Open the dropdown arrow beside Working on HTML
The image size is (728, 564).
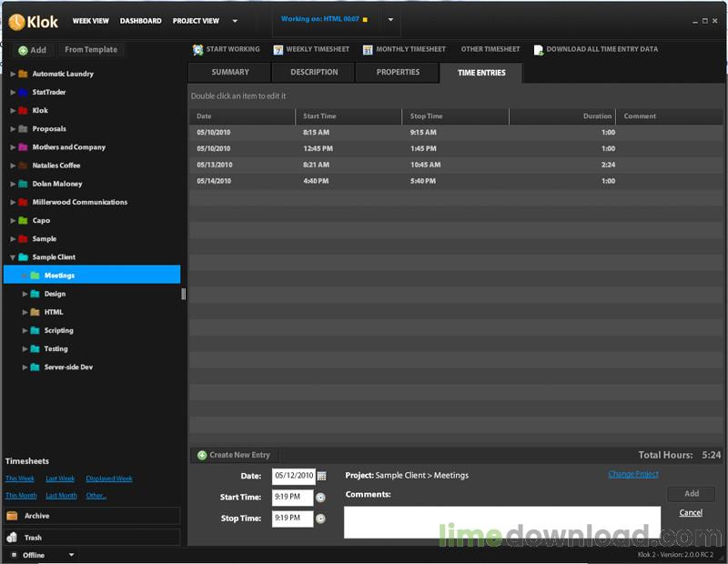coord(390,19)
